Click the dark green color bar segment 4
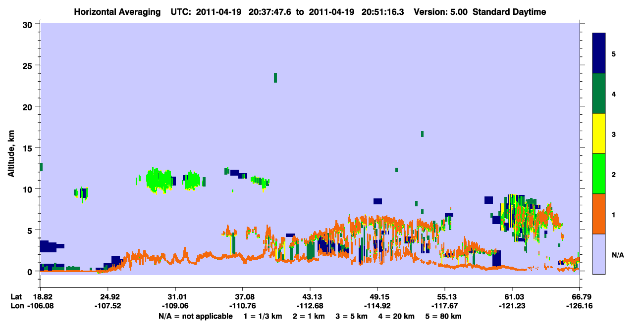 click(599, 94)
